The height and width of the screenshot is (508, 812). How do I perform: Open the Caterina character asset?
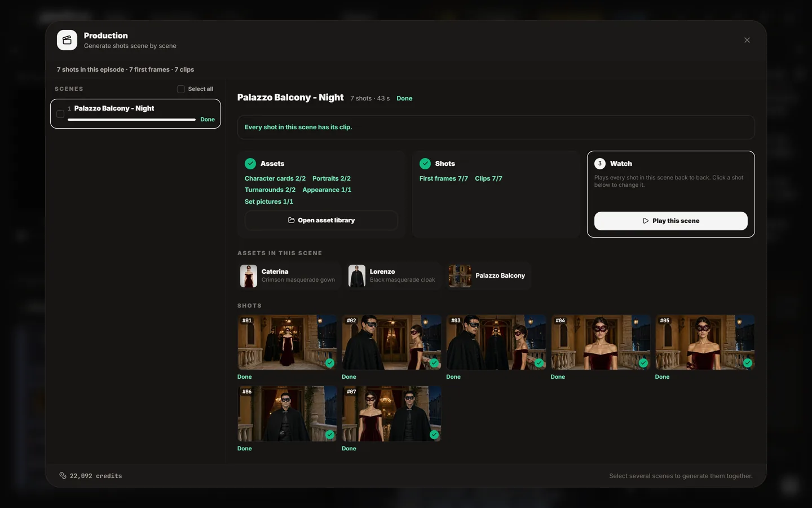pyautogui.click(x=289, y=276)
